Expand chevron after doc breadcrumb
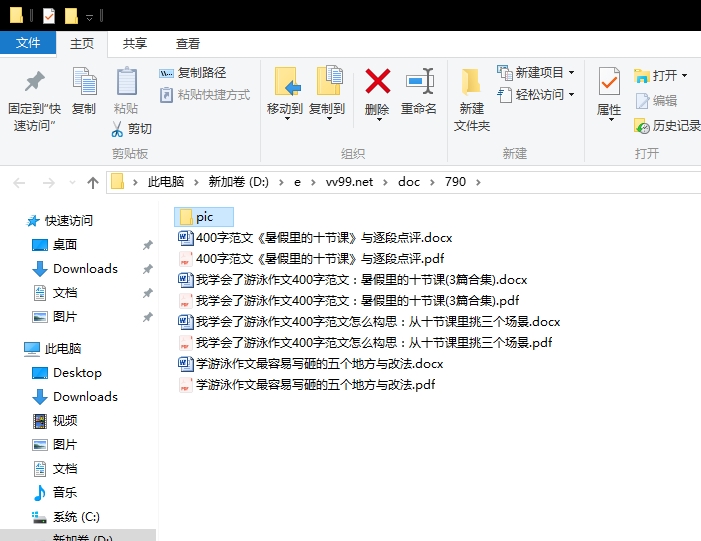The width and height of the screenshot is (701, 541). point(432,182)
